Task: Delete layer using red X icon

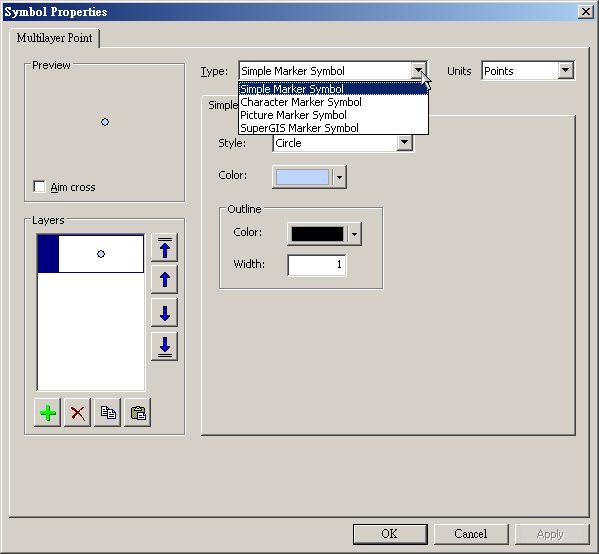Action: click(78, 413)
